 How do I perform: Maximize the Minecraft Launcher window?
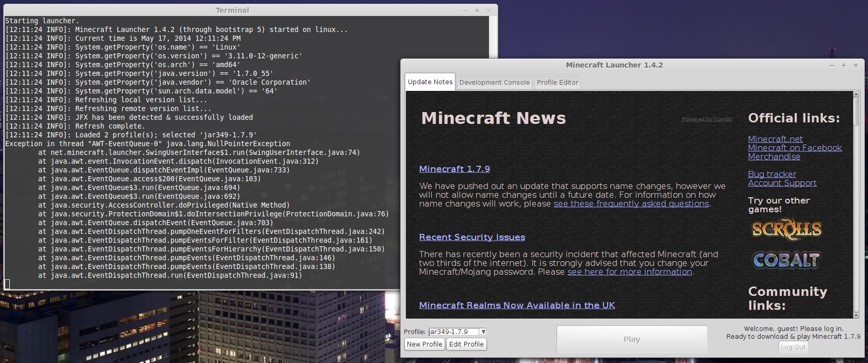(x=843, y=66)
